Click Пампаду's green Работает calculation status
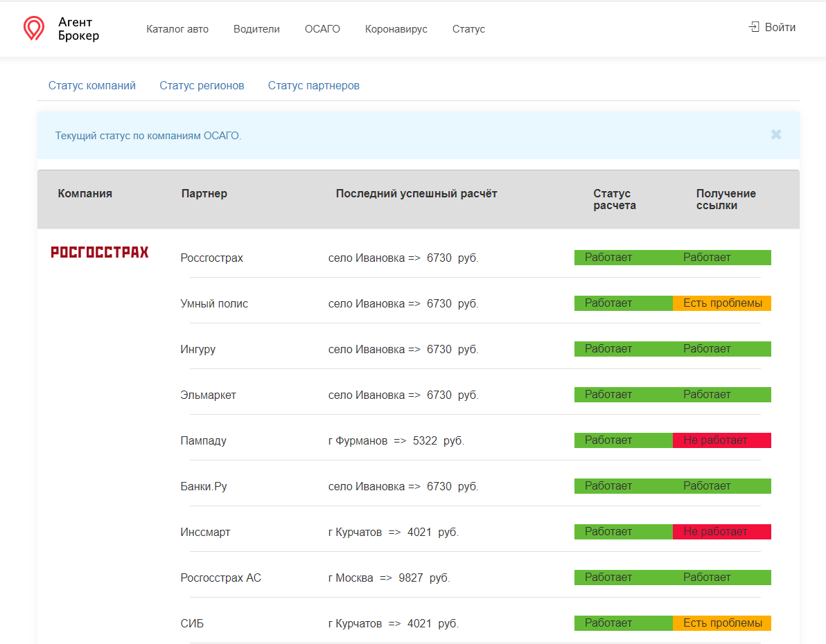 pyautogui.click(x=624, y=440)
